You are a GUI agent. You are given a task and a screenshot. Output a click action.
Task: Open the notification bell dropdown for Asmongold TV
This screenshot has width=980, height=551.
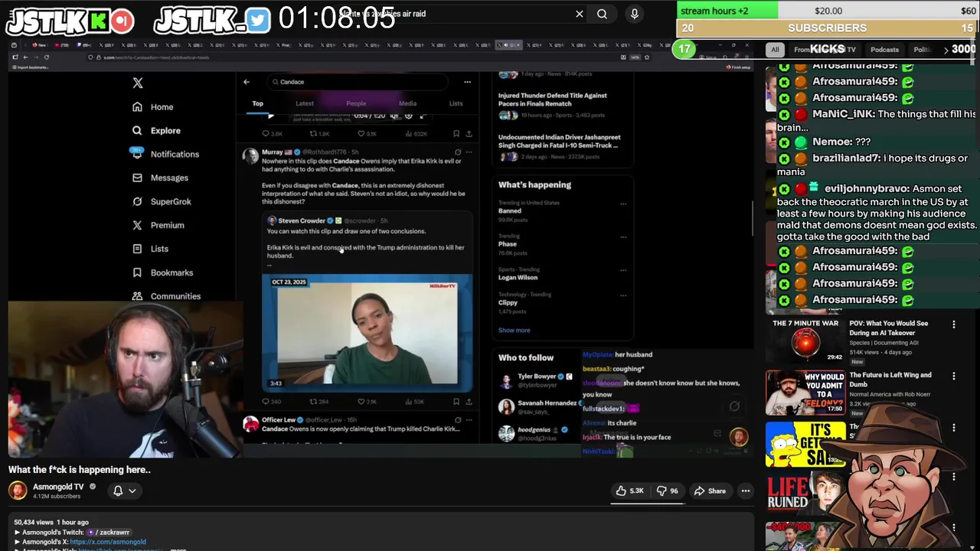pyautogui.click(x=125, y=491)
